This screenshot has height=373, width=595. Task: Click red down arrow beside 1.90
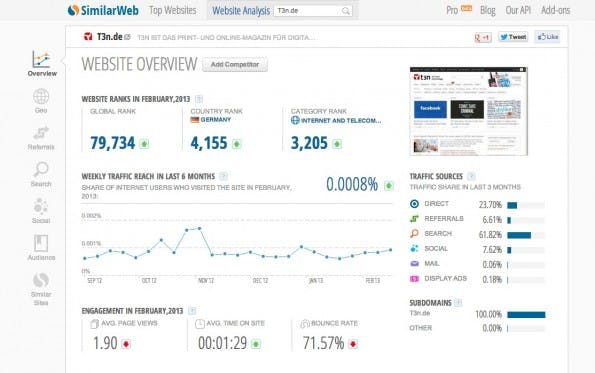click(x=126, y=344)
